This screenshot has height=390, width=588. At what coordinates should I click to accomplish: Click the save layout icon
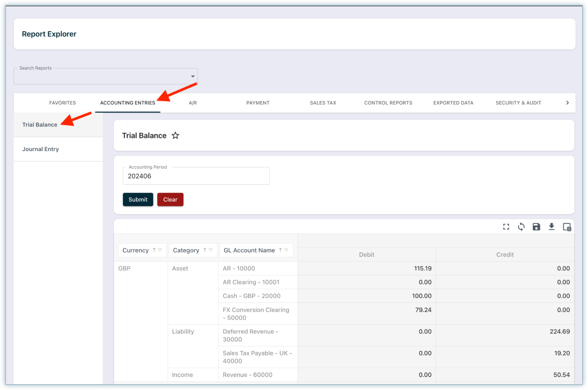click(x=536, y=227)
